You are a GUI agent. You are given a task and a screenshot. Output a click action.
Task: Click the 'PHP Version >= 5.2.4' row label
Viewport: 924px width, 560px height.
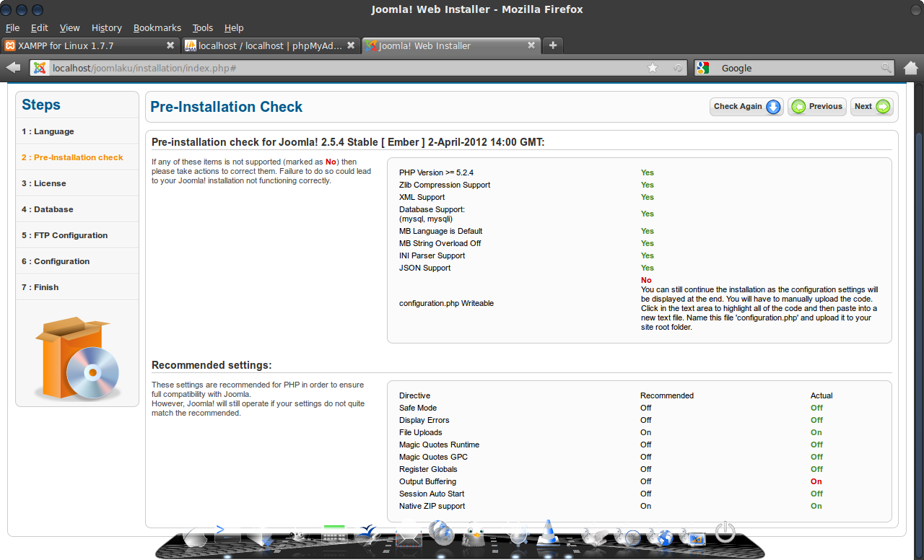pyautogui.click(x=436, y=172)
